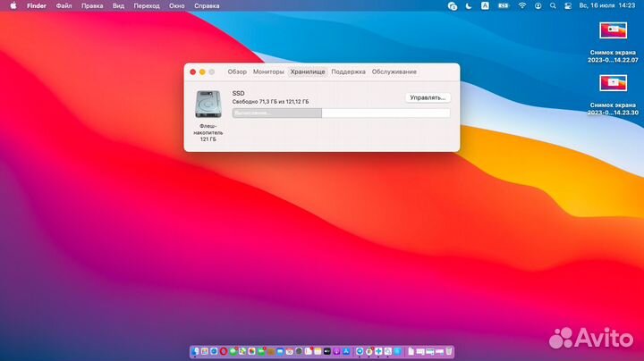Open the Переход menu
Image resolution: width=644 pixels, height=361 pixels.
pos(147,5)
